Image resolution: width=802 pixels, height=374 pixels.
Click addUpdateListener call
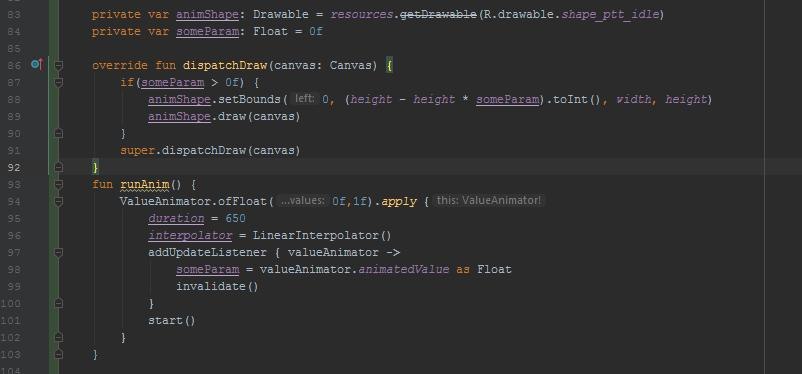207,252
